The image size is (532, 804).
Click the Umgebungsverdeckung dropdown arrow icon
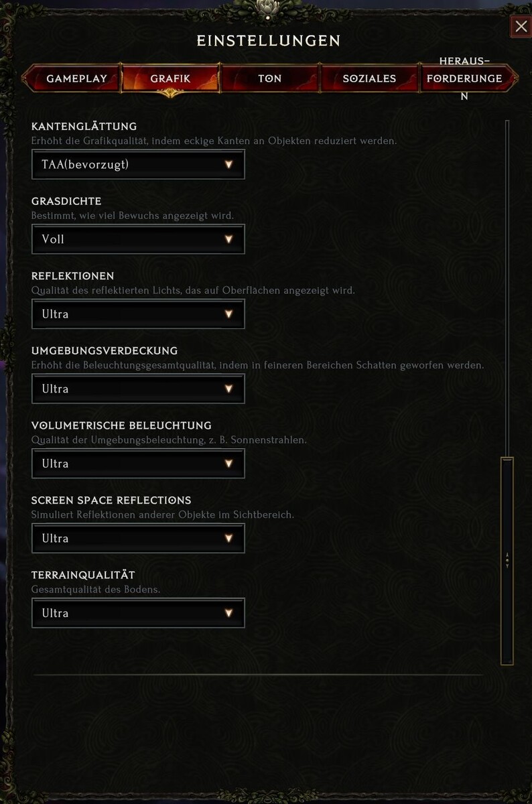(x=228, y=389)
